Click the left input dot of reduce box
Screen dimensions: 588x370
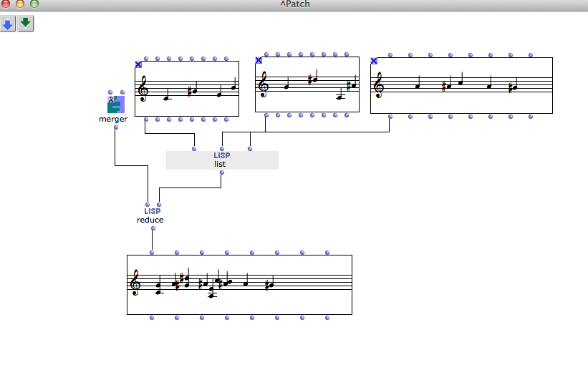click(148, 205)
